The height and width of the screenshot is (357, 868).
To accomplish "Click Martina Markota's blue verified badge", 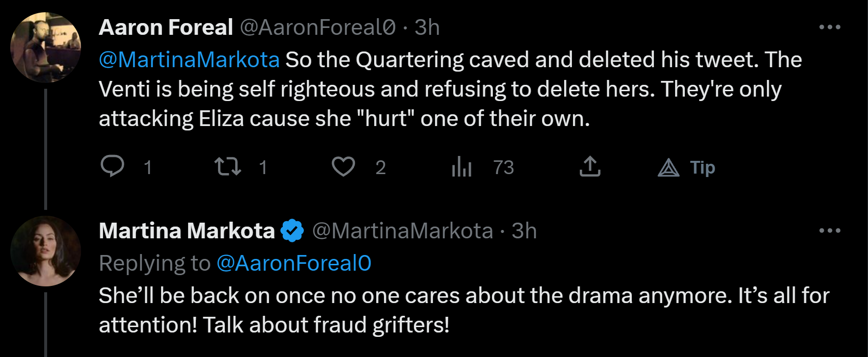I will coord(293,230).
